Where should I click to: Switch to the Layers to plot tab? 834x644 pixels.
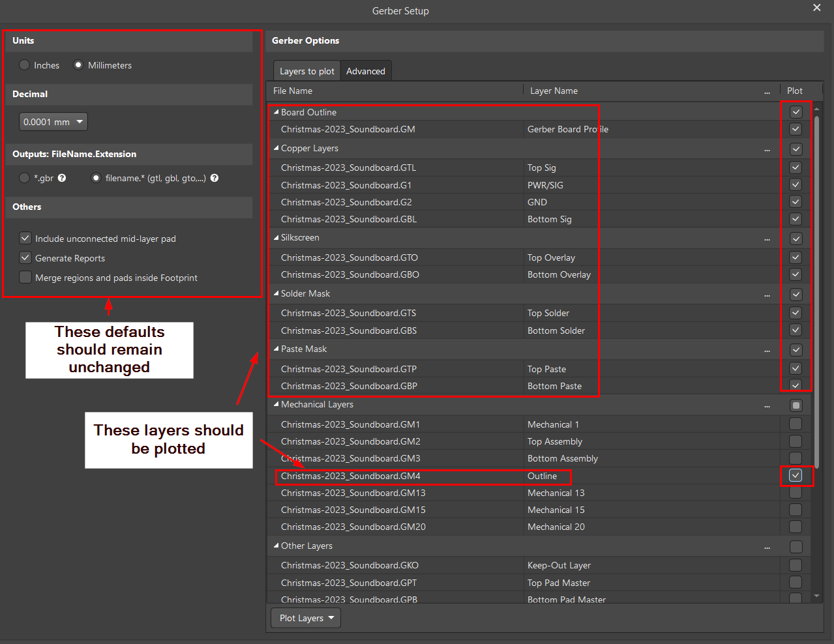[307, 71]
